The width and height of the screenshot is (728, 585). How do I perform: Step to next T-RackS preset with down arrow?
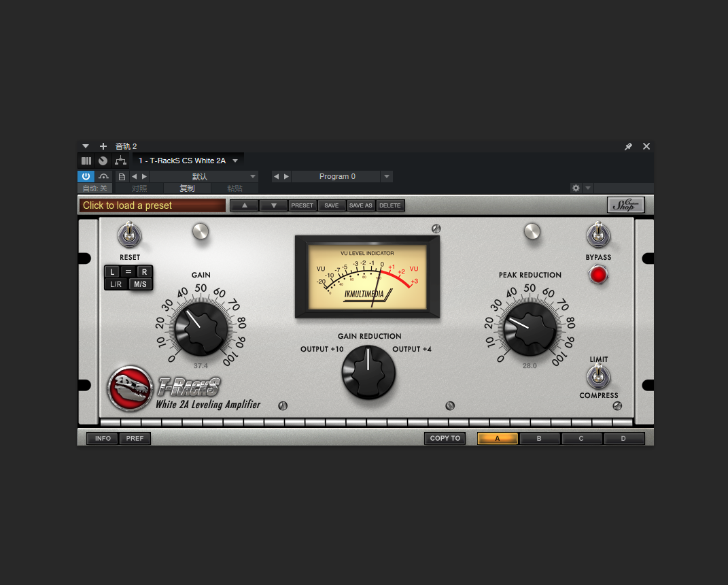273,205
